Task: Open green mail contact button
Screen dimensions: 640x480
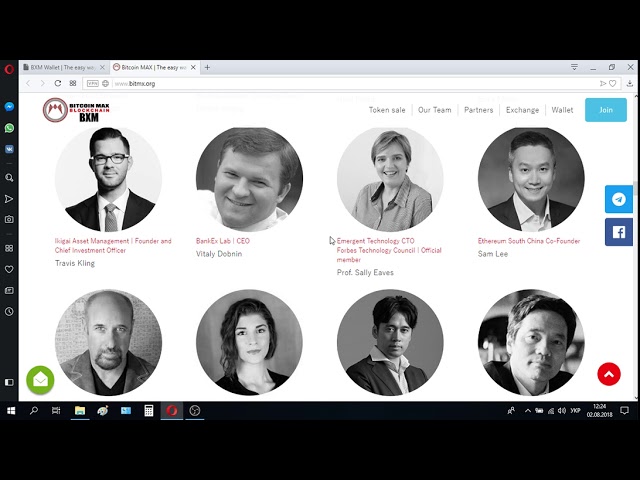Action: [x=40, y=380]
